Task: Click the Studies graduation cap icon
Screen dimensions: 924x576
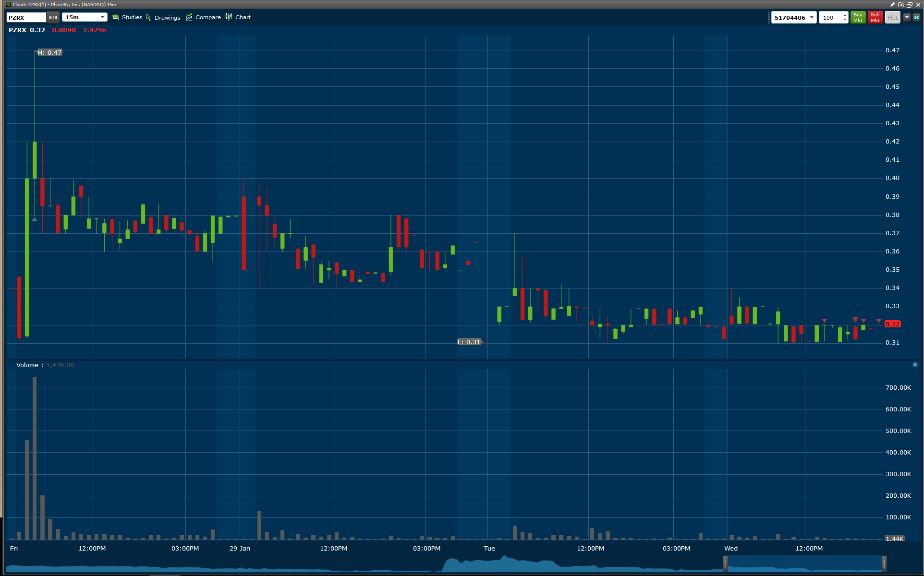Action: click(x=115, y=17)
